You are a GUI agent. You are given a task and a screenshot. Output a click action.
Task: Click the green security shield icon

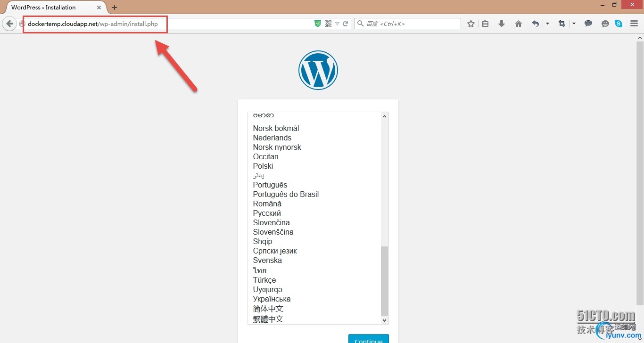click(318, 24)
